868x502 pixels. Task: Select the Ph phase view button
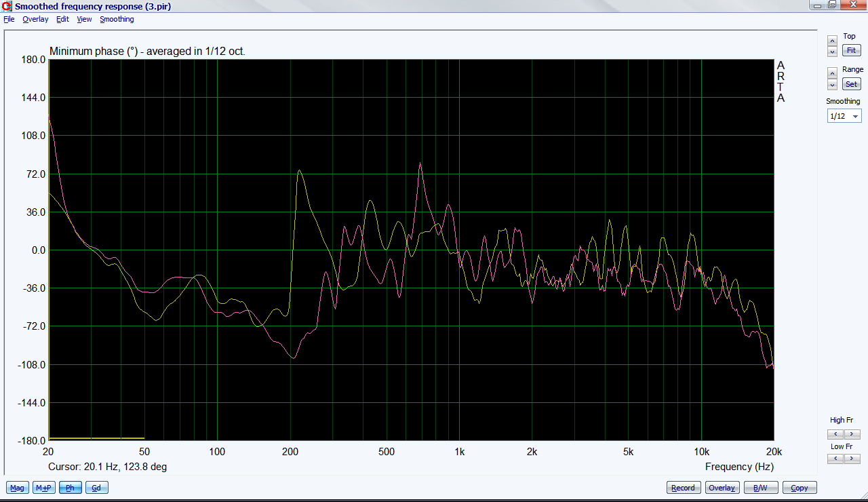[x=70, y=488]
